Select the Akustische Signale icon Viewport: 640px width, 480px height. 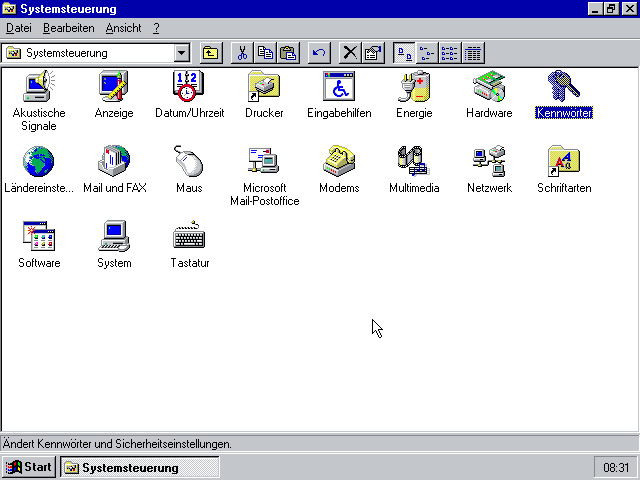tap(39, 87)
